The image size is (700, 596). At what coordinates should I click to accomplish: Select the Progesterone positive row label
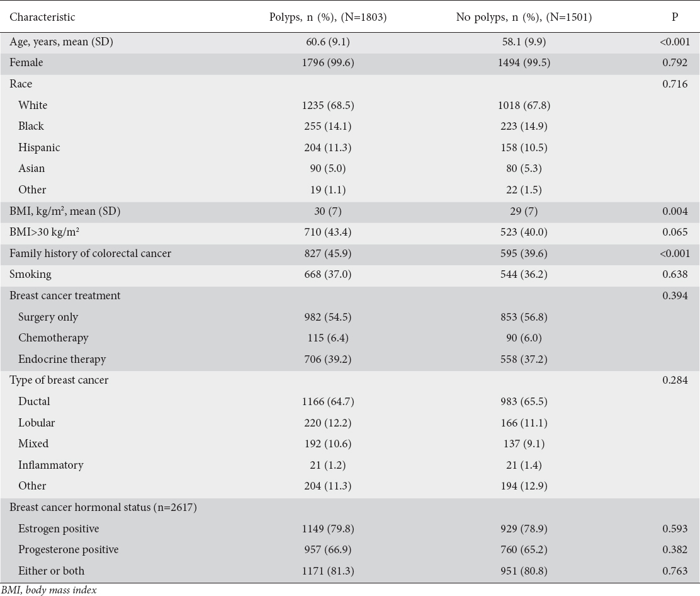68,549
